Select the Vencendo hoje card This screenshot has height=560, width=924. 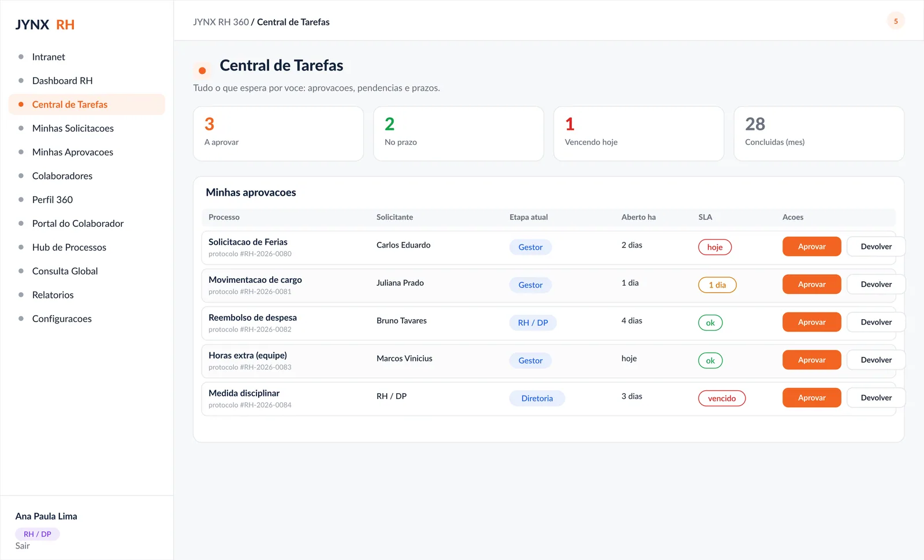pos(639,133)
